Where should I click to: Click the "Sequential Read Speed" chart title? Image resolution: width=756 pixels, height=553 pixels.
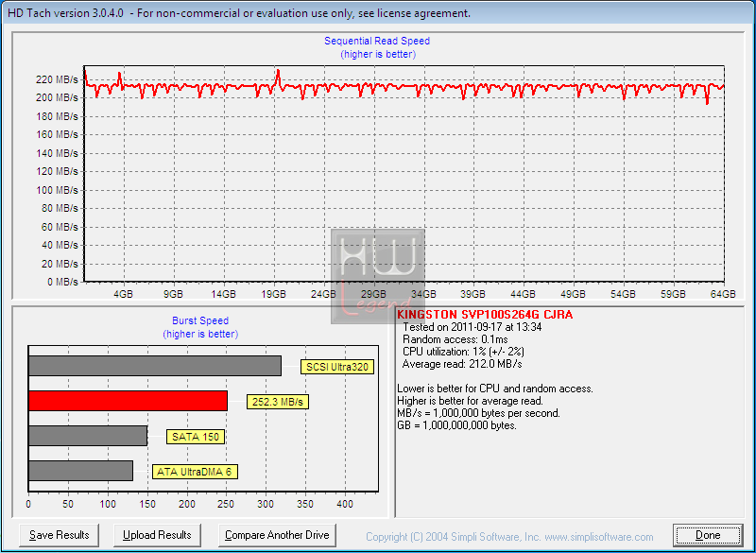coord(377,41)
